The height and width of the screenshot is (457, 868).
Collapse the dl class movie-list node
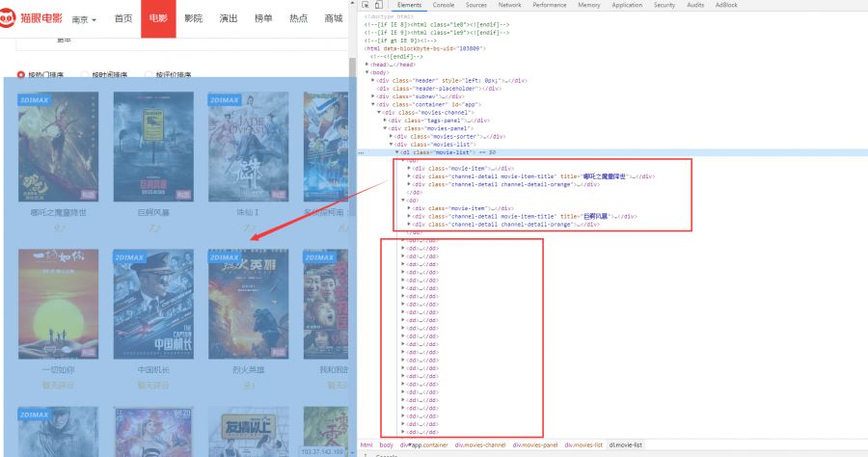coord(397,152)
